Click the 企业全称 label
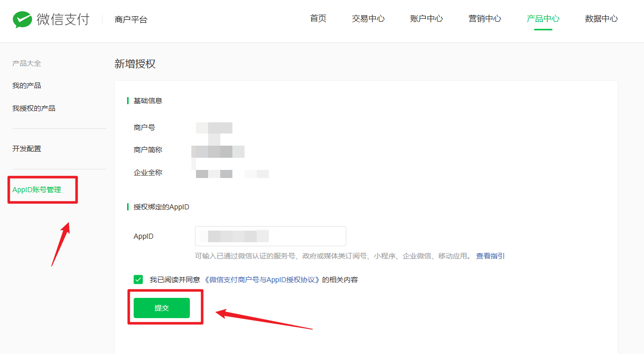Viewport: 644px width, 354px height. point(148,172)
